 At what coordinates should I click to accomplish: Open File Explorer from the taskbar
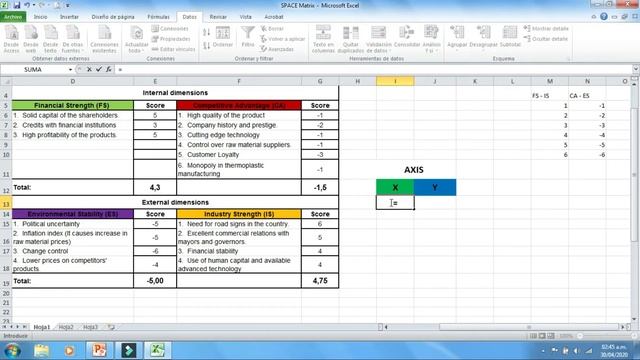(41, 350)
